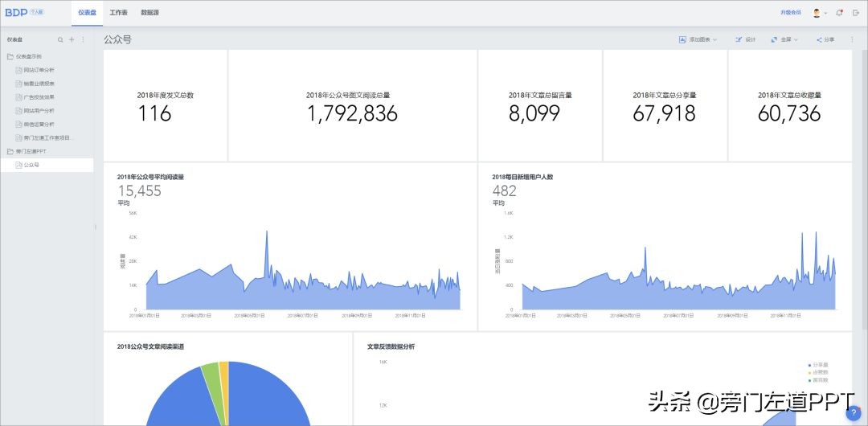Click 67,918 shares total value

point(665,113)
